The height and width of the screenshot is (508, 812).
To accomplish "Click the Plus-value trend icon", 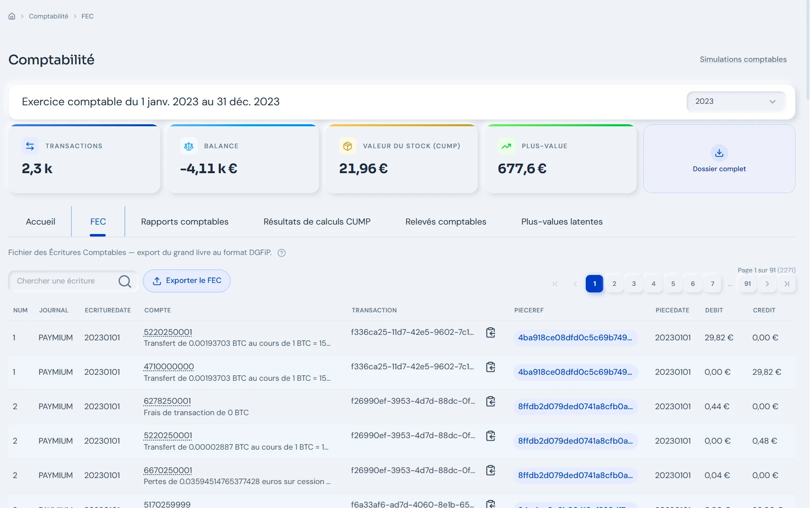I will (506, 146).
